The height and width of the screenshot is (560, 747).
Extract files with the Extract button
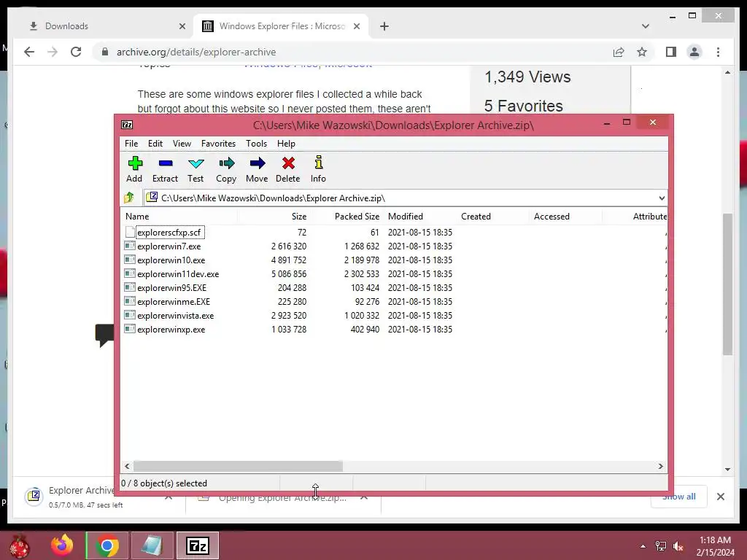(x=165, y=169)
